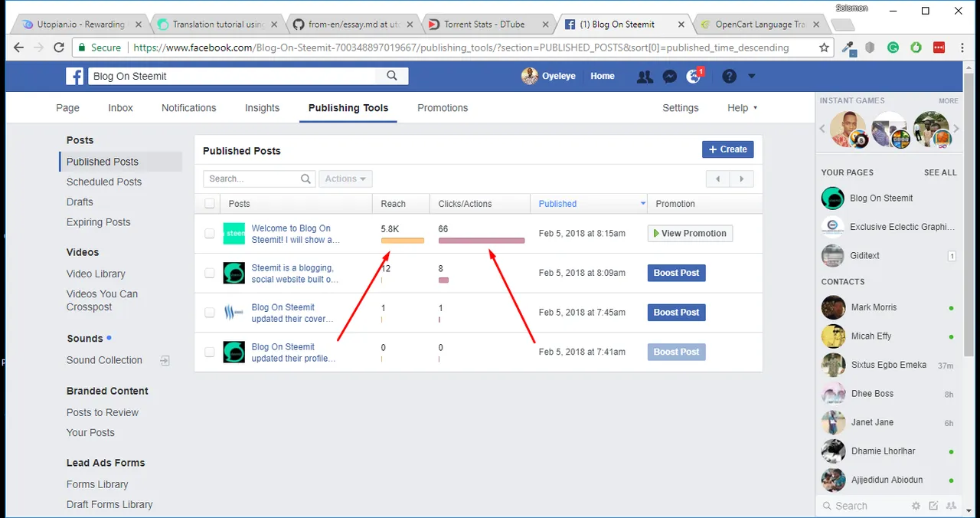Viewport: 980px width, 518px height.
Task: Boost the 'Steemit is a blogging' post
Action: point(677,273)
